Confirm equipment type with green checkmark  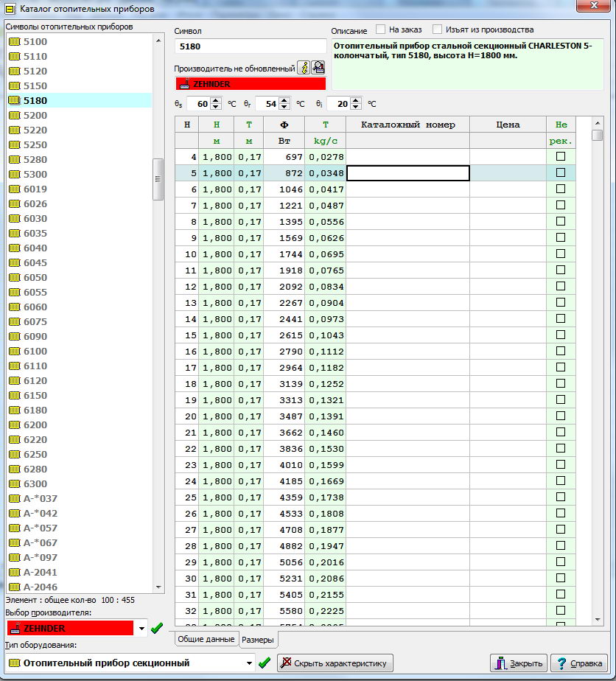coord(265,663)
